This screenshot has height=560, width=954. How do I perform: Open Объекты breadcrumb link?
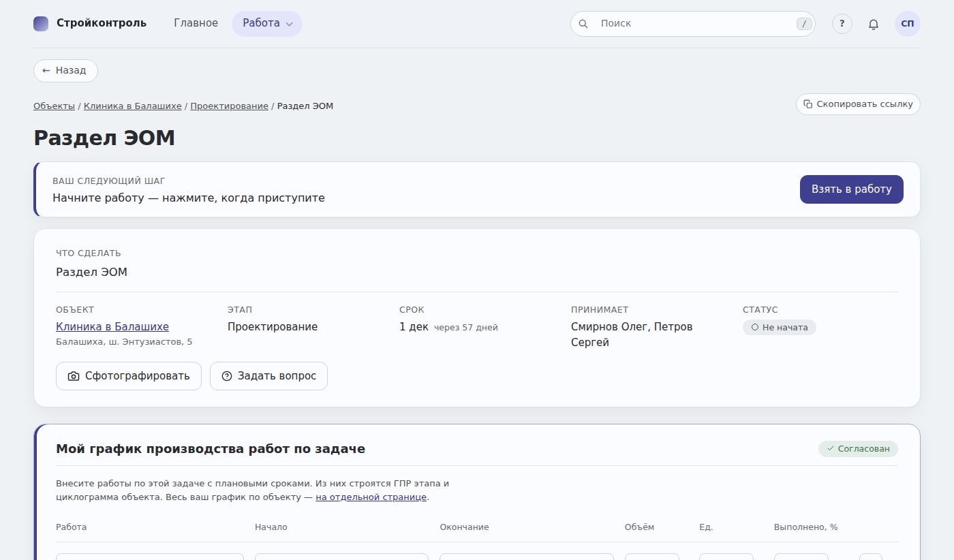click(54, 106)
